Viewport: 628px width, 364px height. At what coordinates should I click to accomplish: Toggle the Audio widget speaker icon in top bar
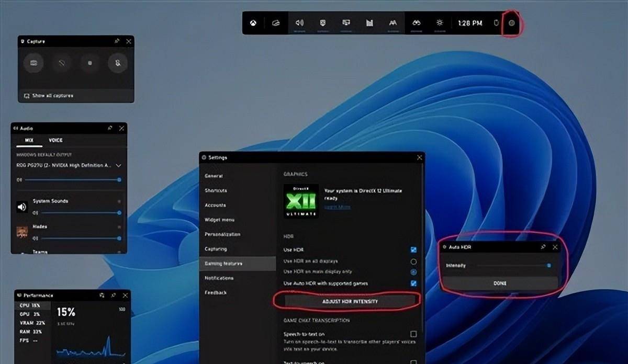[x=299, y=23]
